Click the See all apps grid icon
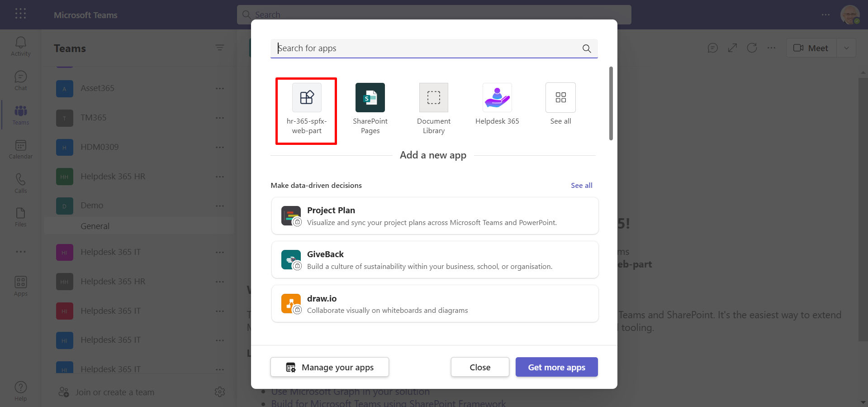This screenshot has height=407, width=868. pyautogui.click(x=561, y=97)
